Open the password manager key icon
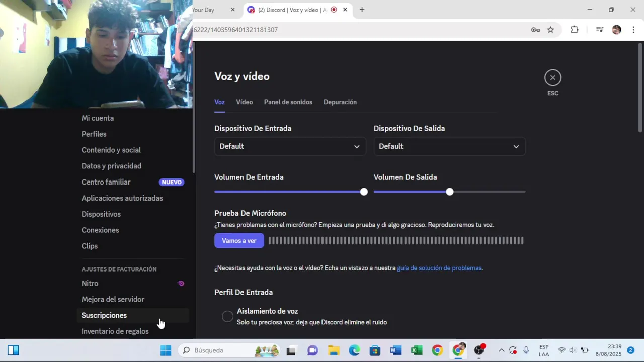The height and width of the screenshot is (362, 644). pyautogui.click(x=535, y=30)
